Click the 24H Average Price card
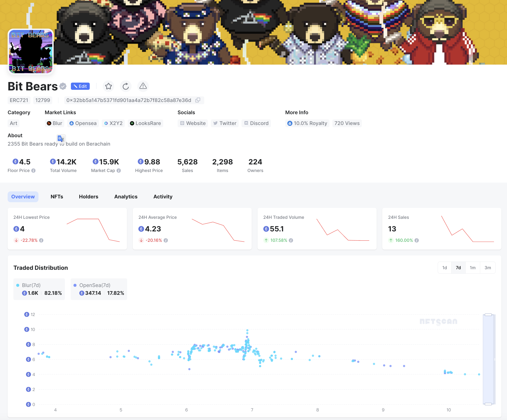Screen dimensions: 507x420 (x=192, y=229)
